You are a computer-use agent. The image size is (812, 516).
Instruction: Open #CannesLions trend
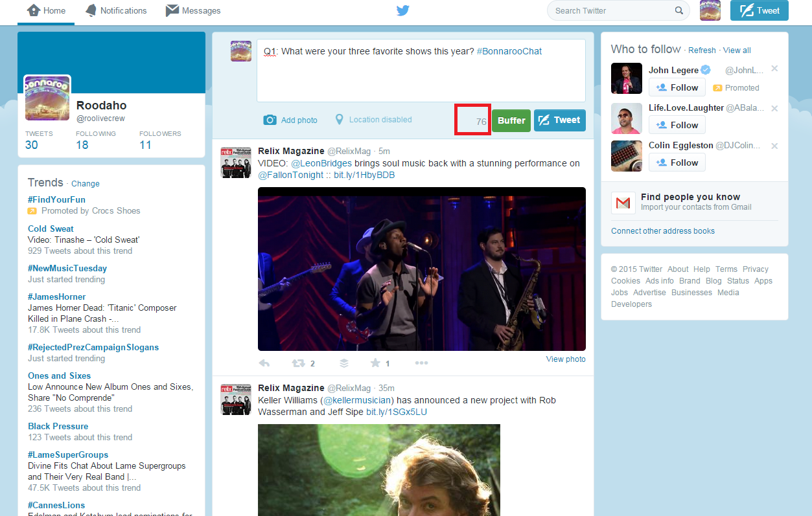coord(56,505)
